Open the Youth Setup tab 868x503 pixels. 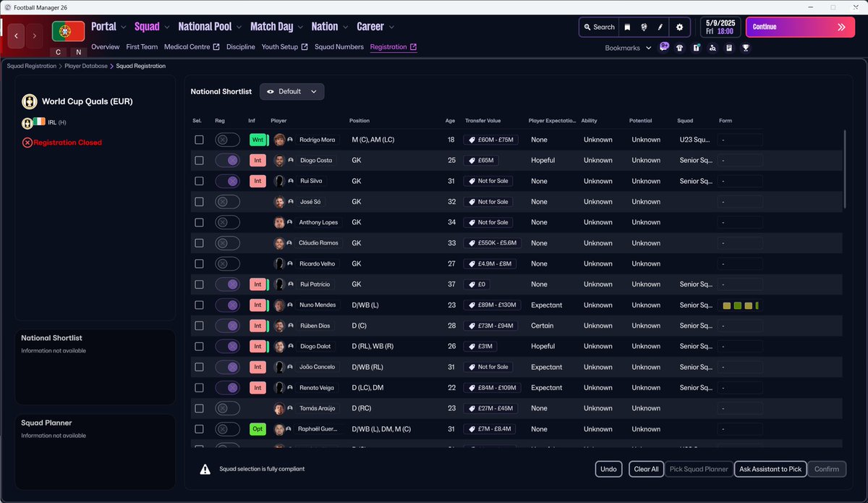[x=285, y=47]
